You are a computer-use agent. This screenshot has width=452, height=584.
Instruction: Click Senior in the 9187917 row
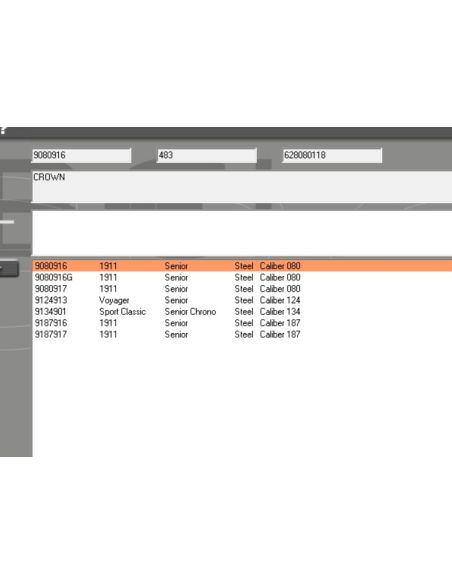point(176,334)
